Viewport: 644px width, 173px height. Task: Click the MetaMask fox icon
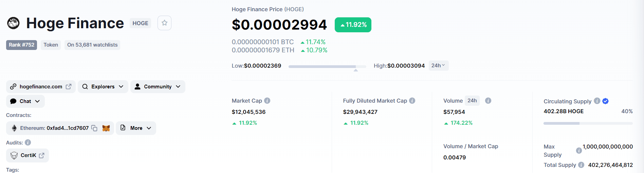coord(106,128)
